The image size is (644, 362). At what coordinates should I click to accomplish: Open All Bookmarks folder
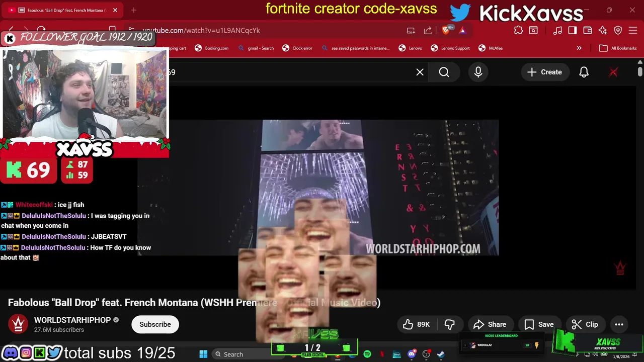[x=618, y=48]
